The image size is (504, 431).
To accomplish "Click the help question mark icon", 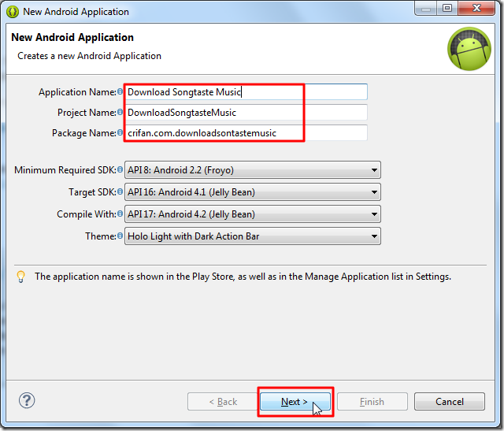I will click(x=27, y=401).
